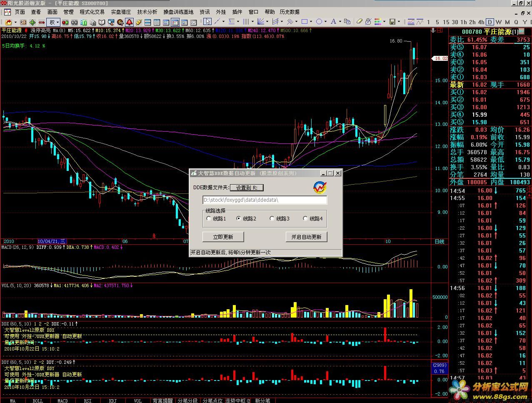Click the RSI indicator toolbar icon
The width and height of the screenshot is (532, 403).
click(23, 22)
